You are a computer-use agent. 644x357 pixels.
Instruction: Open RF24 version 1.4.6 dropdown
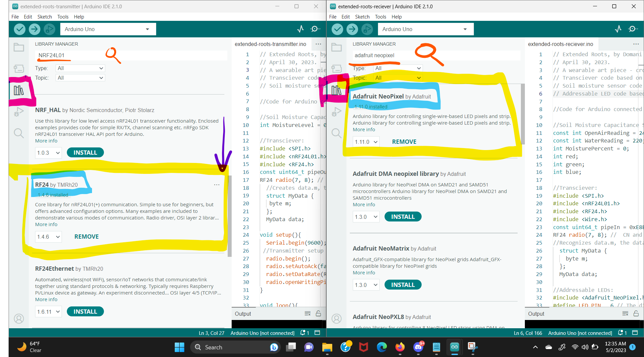pyautogui.click(x=48, y=237)
